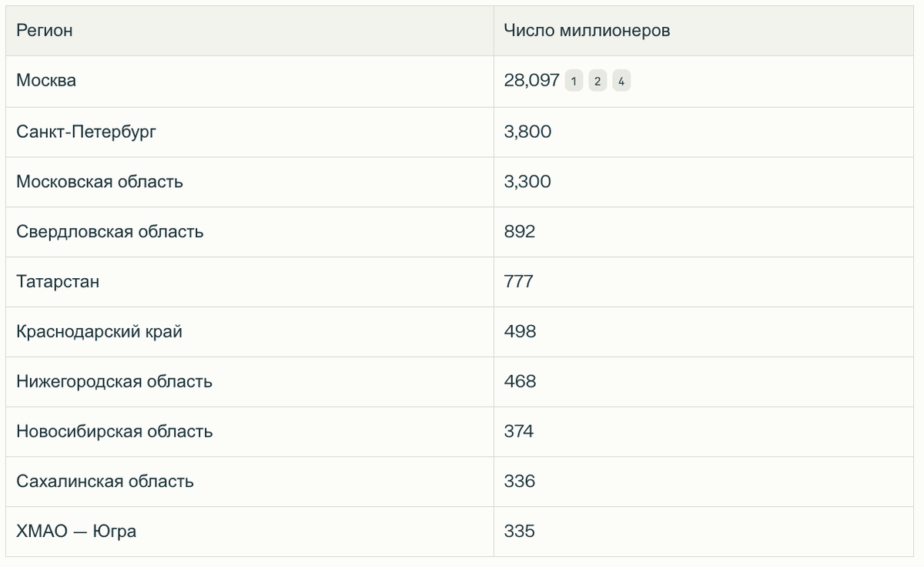Select the Сахалинская область cell
The image size is (924, 567).
point(105,481)
